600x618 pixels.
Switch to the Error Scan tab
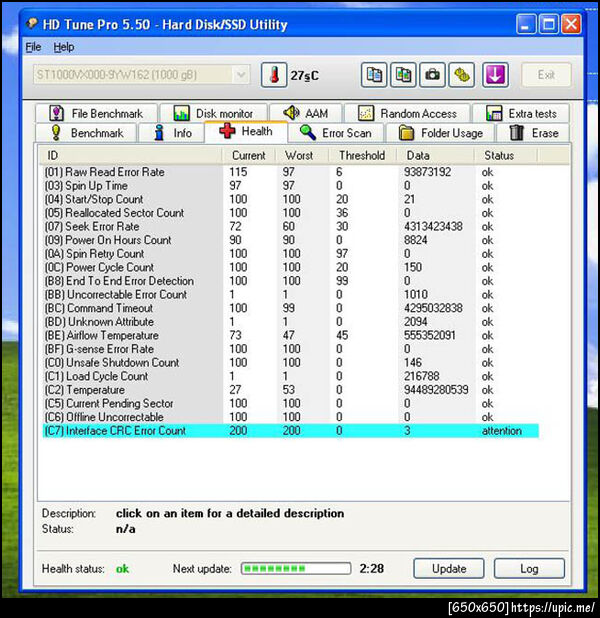coord(336,133)
